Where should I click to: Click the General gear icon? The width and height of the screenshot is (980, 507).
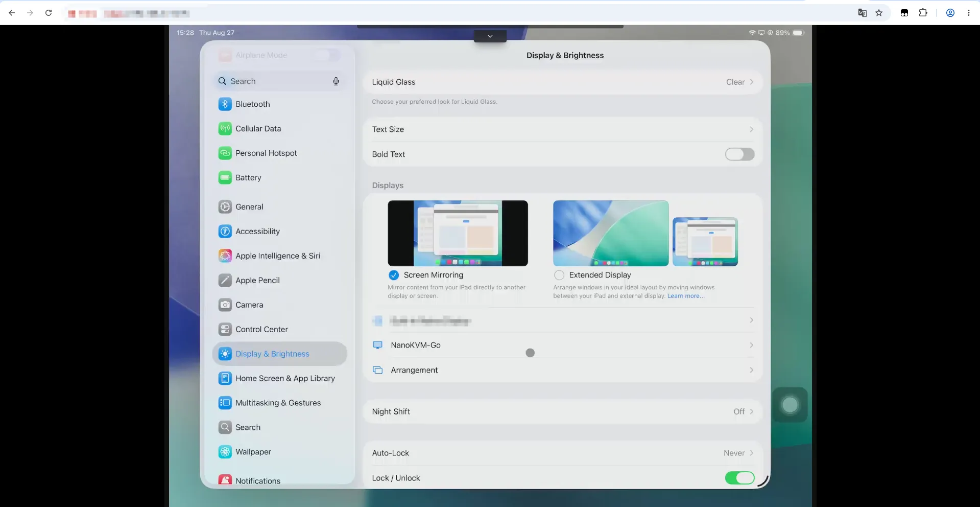pos(225,207)
